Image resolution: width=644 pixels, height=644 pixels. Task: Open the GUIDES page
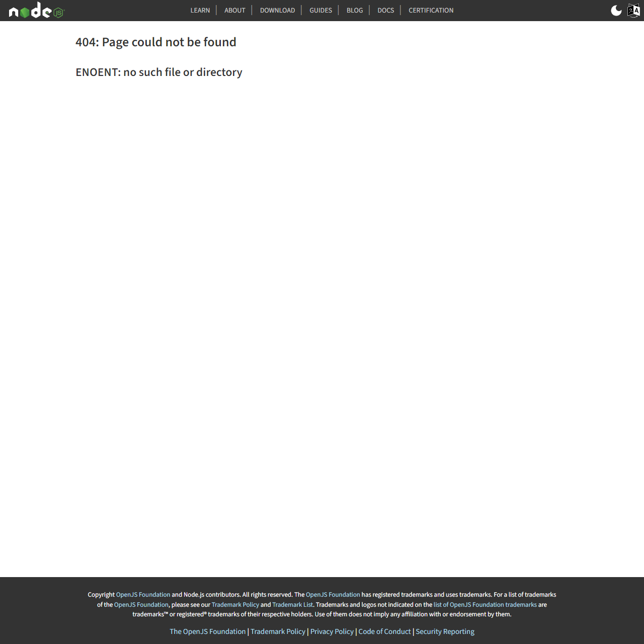[x=320, y=10]
